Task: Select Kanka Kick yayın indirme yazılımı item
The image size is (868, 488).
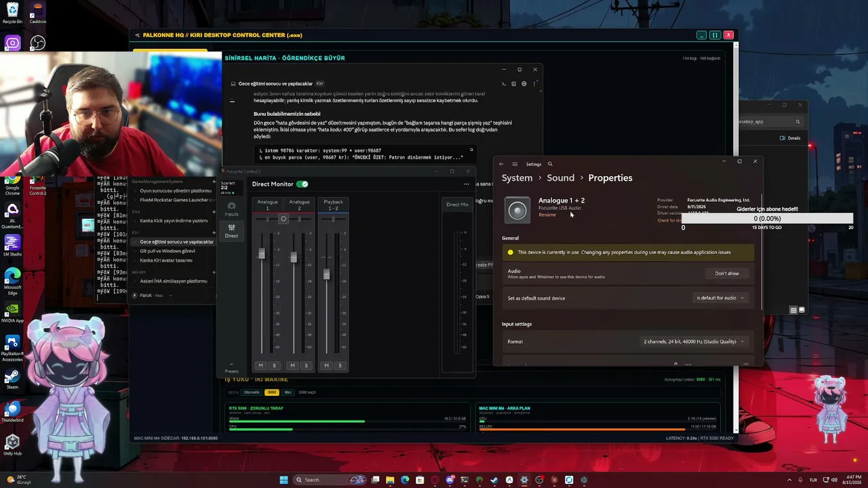Action: [174, 220]
